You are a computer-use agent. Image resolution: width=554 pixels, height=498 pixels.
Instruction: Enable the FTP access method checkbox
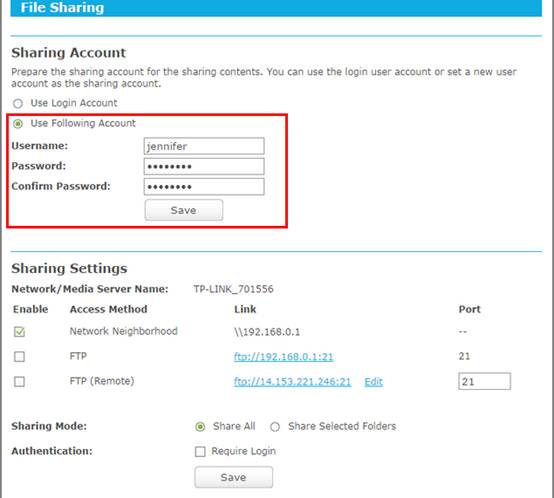click(x=19, y=356)
